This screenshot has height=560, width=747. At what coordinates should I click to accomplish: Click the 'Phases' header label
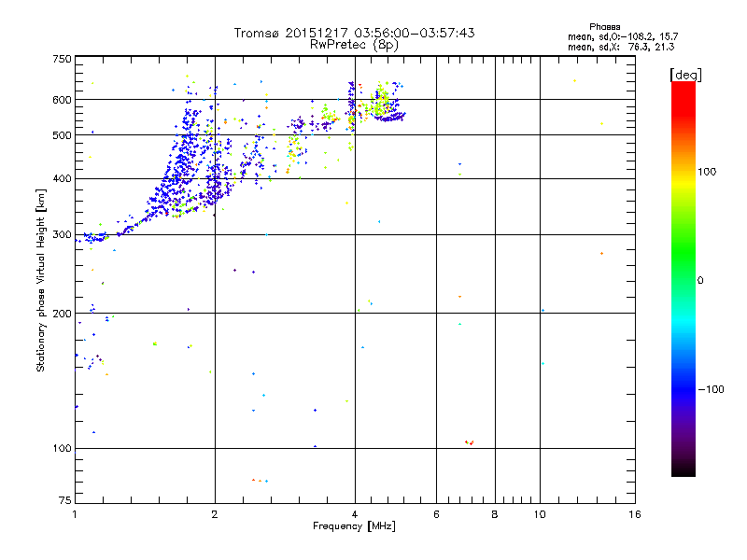tap(604, 27)
